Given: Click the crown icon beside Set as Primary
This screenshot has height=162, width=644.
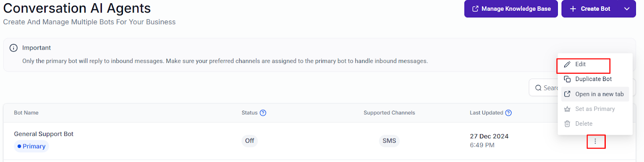Looking at the screenshot, I should (567, 109).
